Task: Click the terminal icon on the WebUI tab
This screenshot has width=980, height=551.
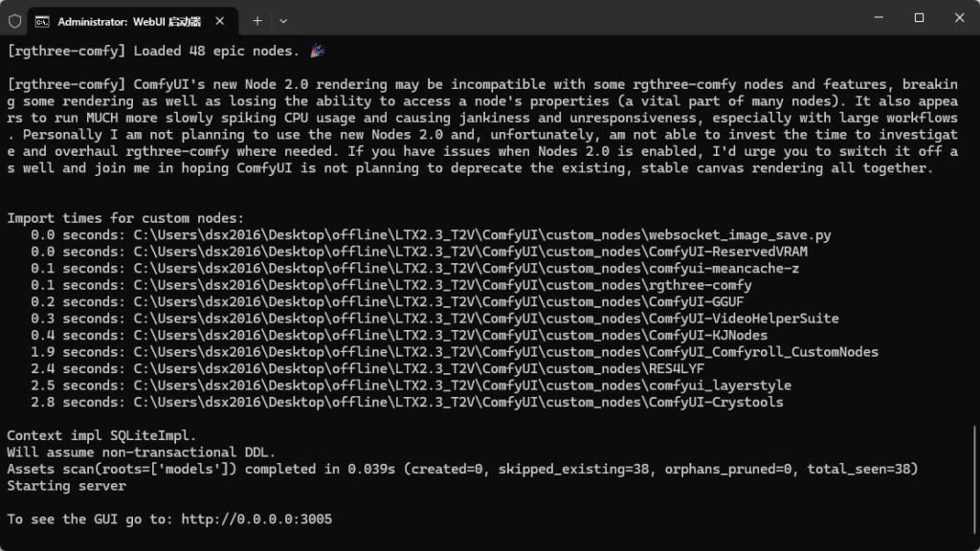Action: [x=43, y=20]
